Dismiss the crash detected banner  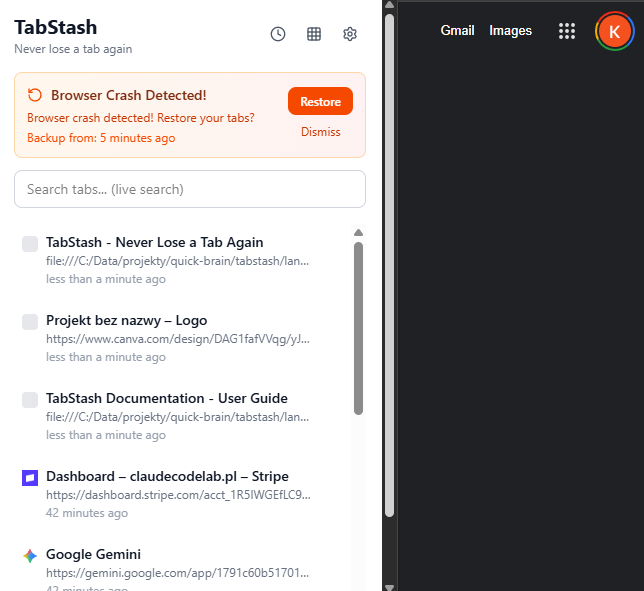tap(320, 132)
